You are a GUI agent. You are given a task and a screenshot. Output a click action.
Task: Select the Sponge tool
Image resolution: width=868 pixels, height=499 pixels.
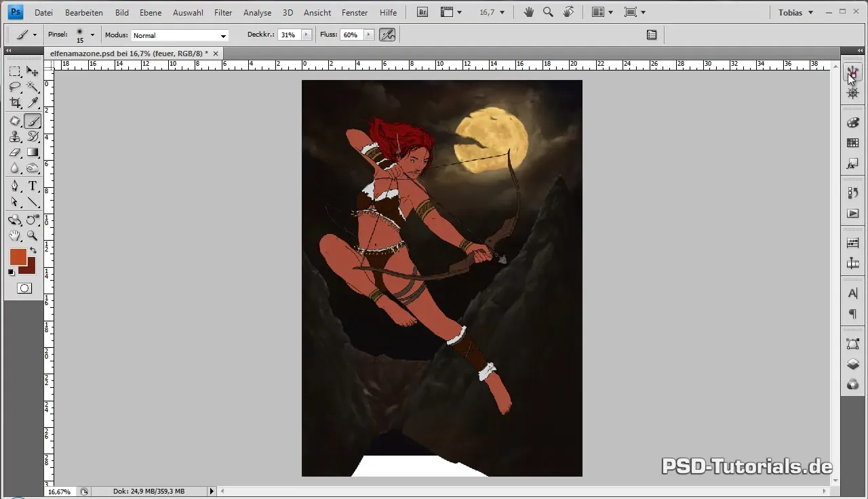tap(32, 168)
